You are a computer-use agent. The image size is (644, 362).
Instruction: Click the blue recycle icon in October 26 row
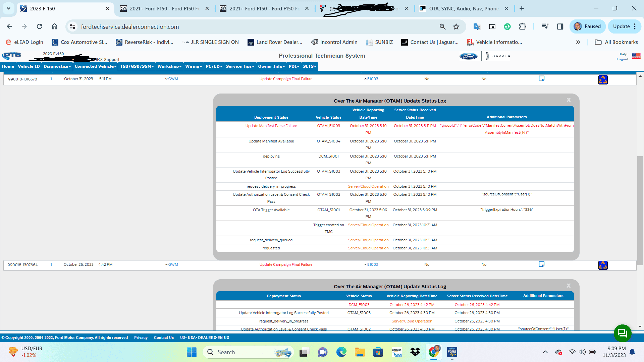(603, 265)
